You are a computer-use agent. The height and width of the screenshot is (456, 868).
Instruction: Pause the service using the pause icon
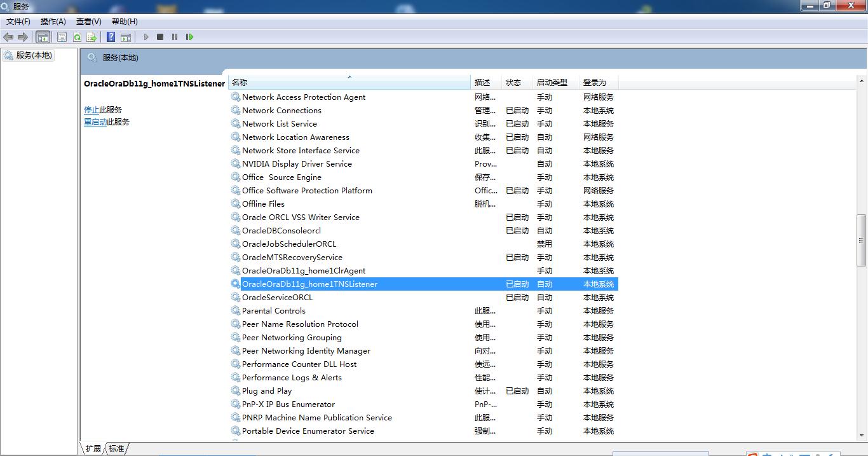[175, 37]
